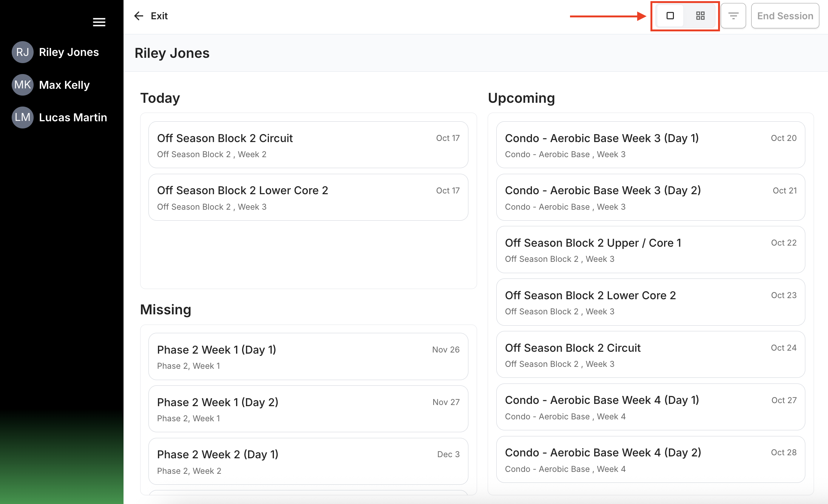
Task: Open Phase 2 Week 1 (Day 1) workout
Action: (308, 356)
